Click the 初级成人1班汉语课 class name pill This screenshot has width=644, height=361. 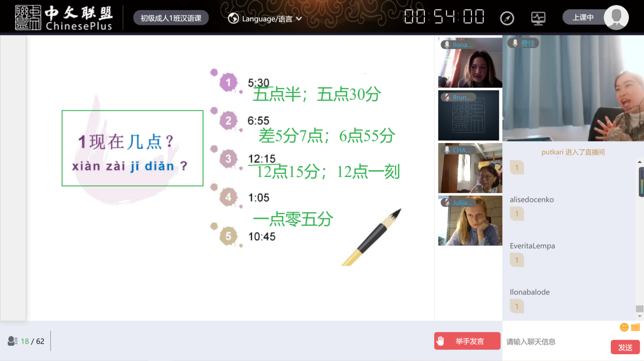(x=171, y=18)
